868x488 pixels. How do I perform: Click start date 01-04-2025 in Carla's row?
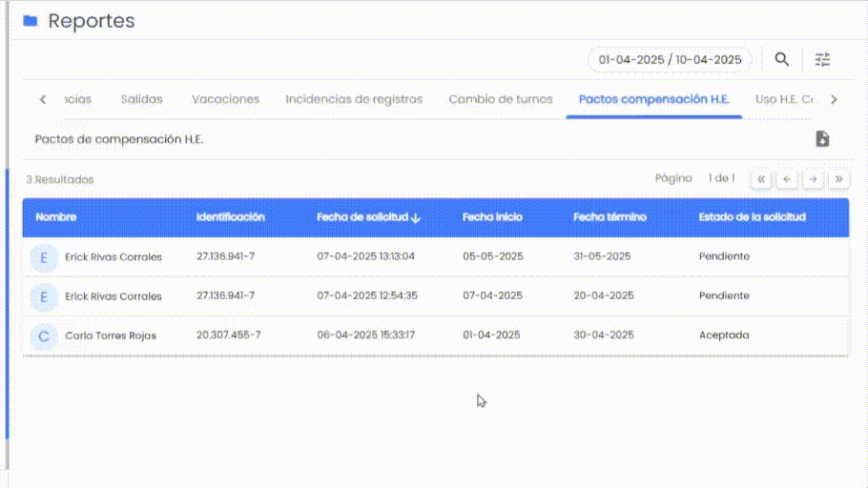click(491, 335)
